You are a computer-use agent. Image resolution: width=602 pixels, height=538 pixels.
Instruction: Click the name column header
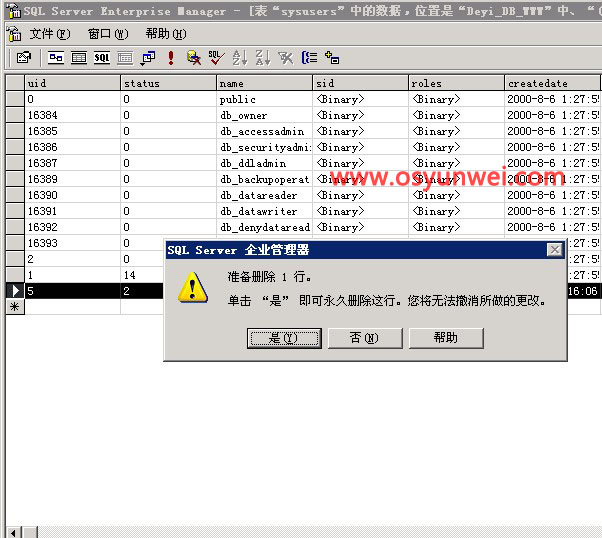point(265,83)
